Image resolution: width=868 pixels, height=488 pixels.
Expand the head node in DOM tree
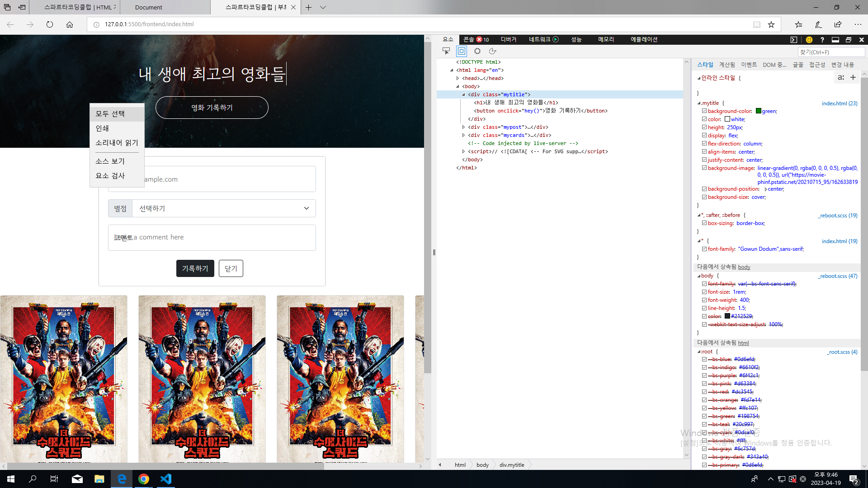(x=458, y=78)
